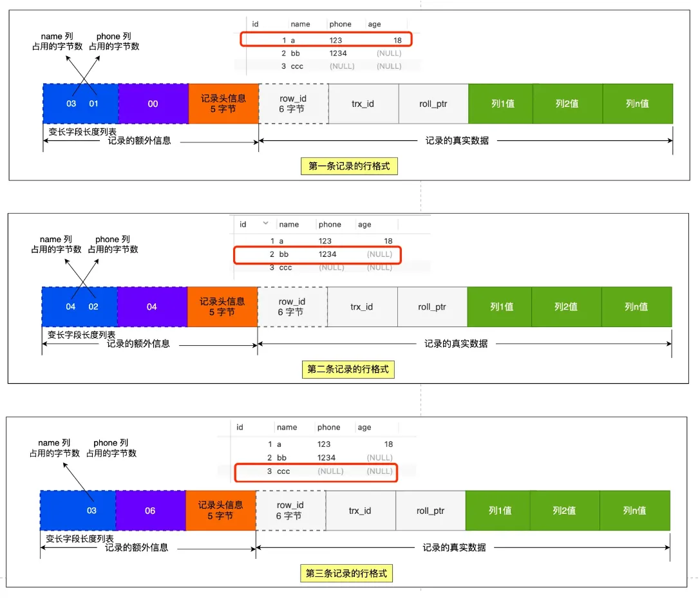Click the name column header in the middle table

click(x=289, y=225)
